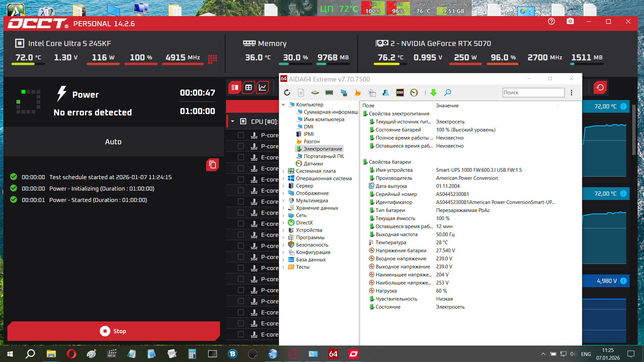This screenshot has height=362, width=644.
Task: Select the Тесты tree entry
Action: point(303,267)
